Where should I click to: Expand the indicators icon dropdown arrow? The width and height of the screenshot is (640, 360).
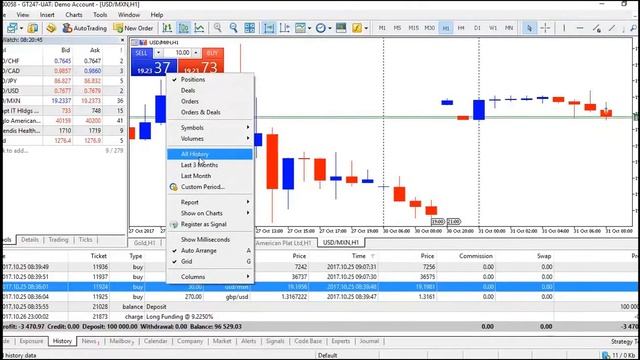click(309, 28)
